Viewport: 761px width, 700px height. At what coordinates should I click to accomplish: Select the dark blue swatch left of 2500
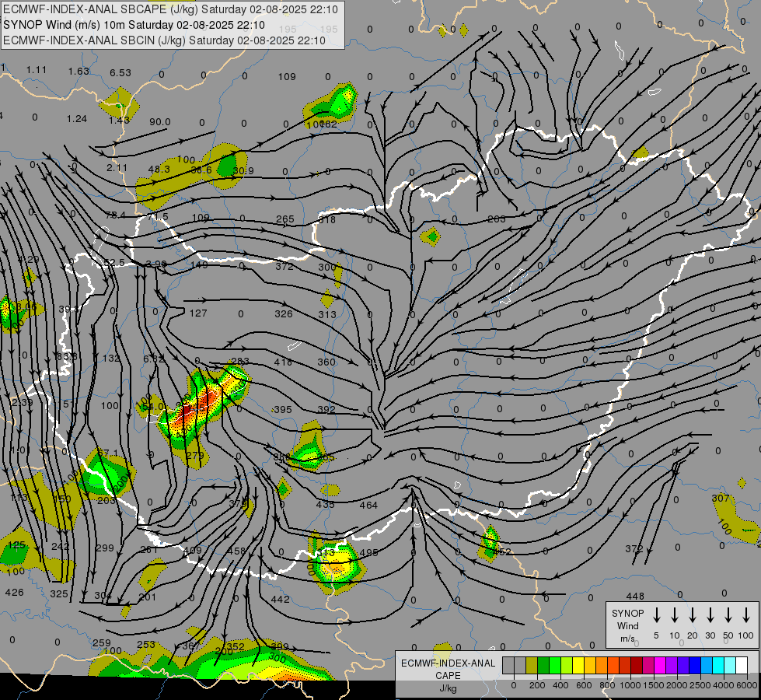[695, 665]
